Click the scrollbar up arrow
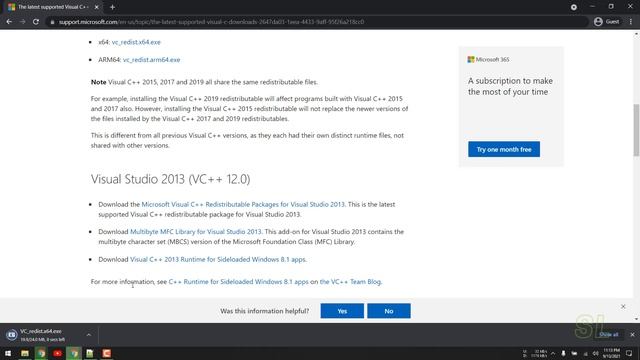This screenshot has width=640, height=360. click(x=636, y=33)
